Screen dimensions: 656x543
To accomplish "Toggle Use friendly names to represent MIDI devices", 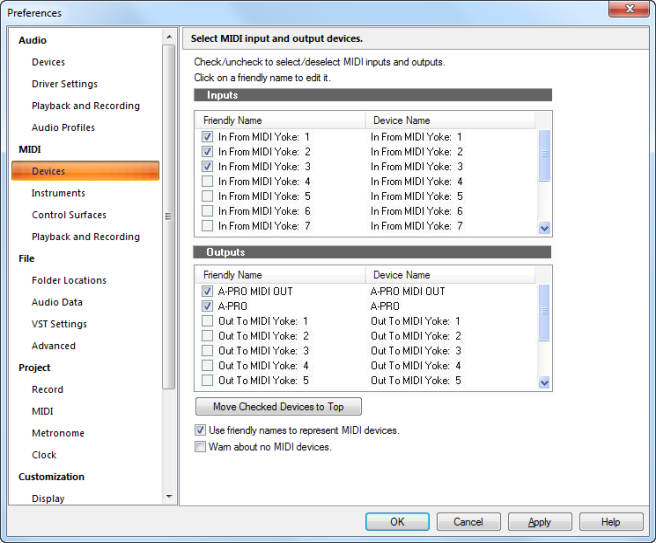I will [x=200, y=430].
